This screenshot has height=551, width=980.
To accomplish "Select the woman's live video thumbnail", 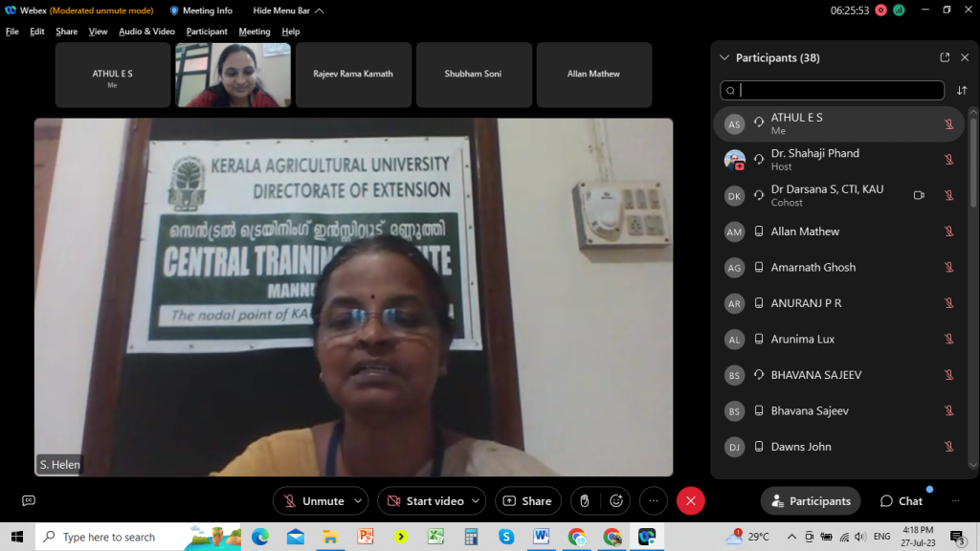I will coord(234,75).
